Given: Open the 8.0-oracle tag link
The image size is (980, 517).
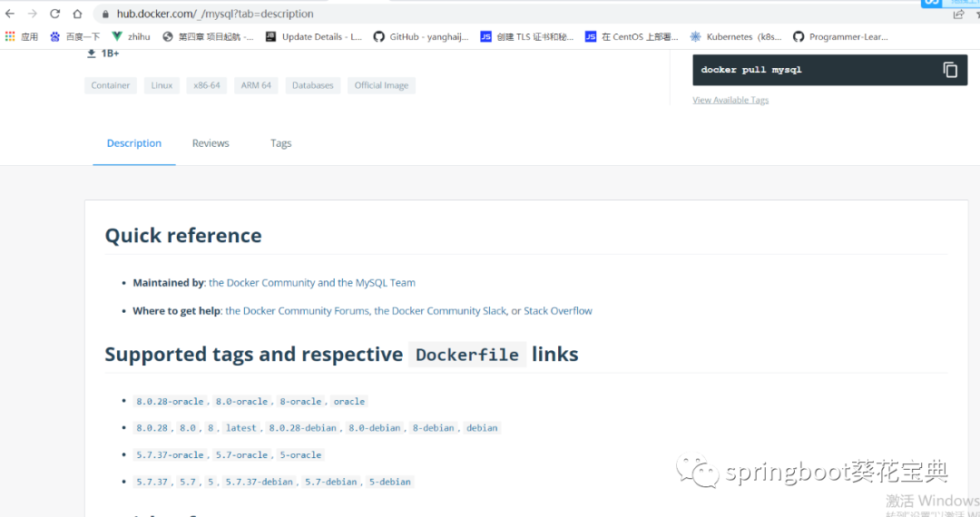Looking at the screenshot, I should point(242,402).
